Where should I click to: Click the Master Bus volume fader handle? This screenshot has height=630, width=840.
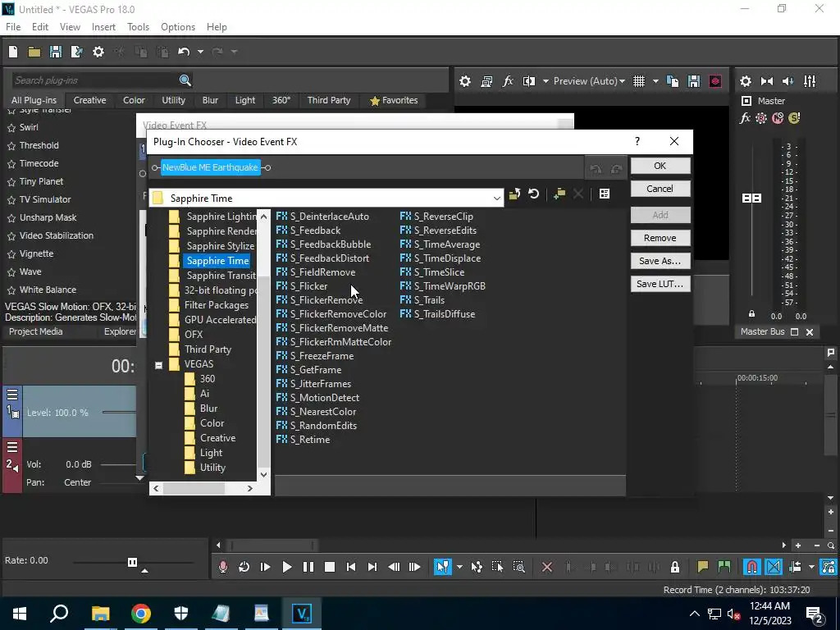click(751, 199)
